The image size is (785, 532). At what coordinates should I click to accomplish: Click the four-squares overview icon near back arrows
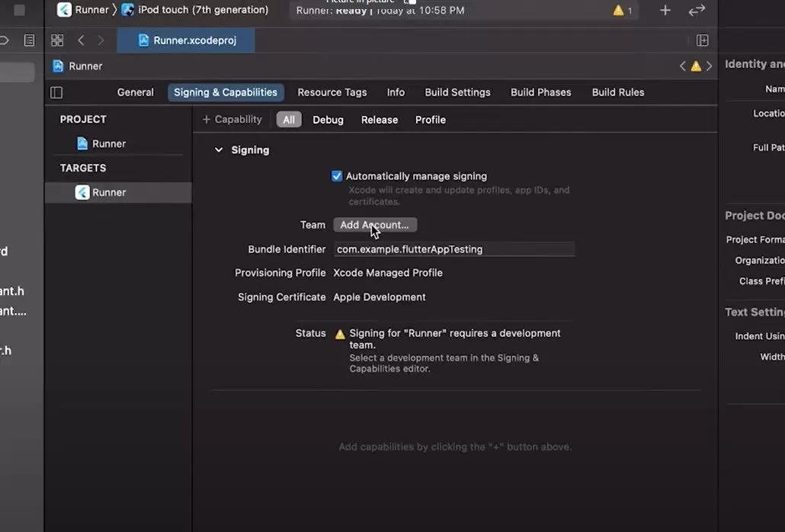point(57,40)
